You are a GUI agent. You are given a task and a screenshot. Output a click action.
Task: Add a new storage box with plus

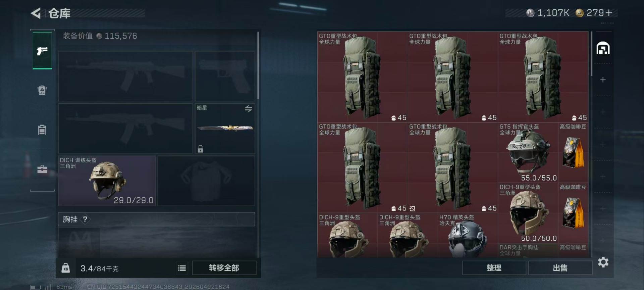coord(603,80)
